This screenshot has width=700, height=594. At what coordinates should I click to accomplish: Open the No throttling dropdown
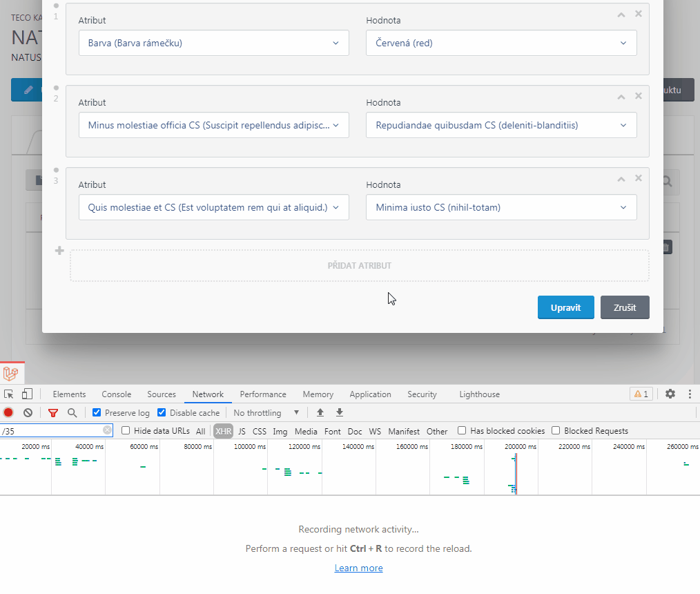[x=266, y=412]
